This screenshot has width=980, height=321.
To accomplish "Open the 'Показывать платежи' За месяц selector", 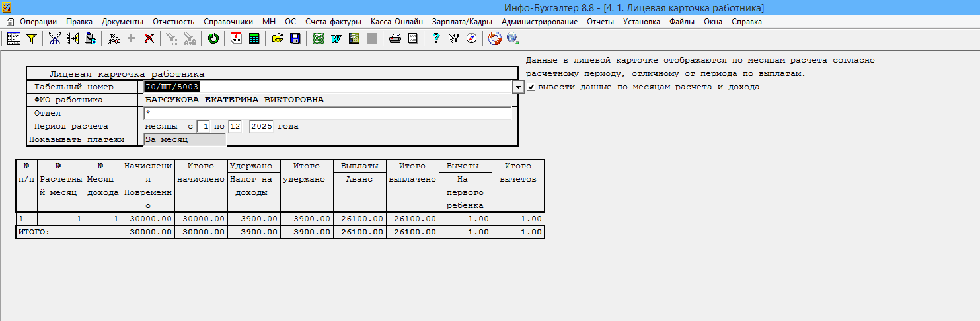I will point(185,139).
